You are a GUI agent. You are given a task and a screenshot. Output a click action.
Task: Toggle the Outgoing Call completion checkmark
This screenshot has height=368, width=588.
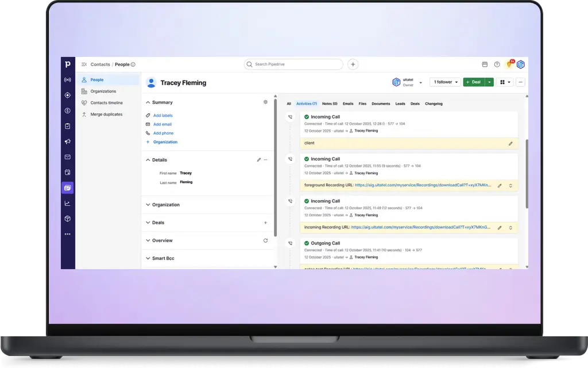(x=307, y=243)
